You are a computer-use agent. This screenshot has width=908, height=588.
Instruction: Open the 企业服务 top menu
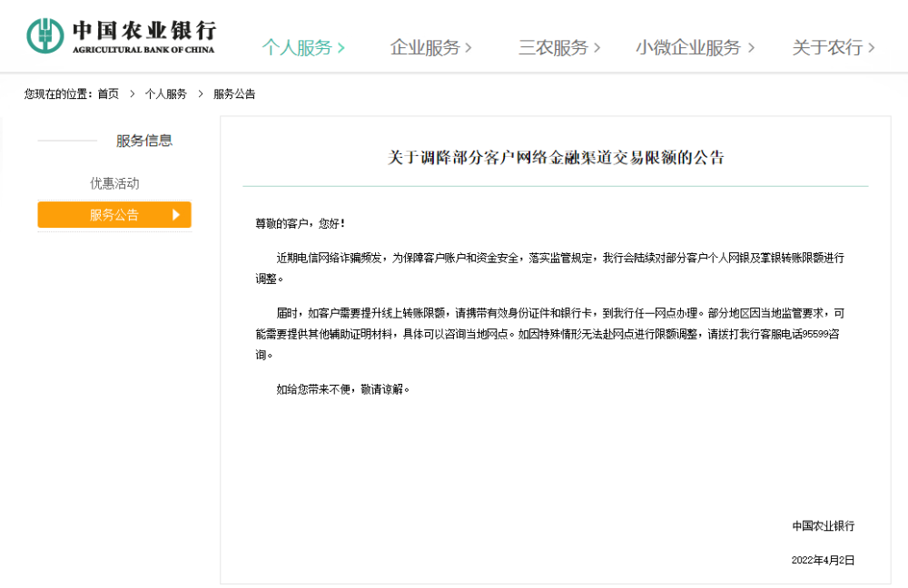[x=425, y=47]
